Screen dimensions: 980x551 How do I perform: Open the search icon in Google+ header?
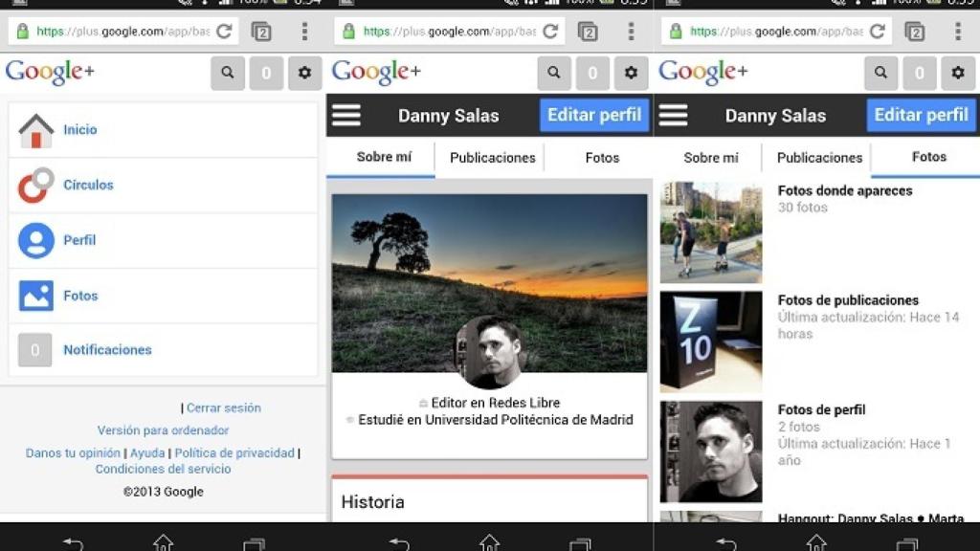227,73
